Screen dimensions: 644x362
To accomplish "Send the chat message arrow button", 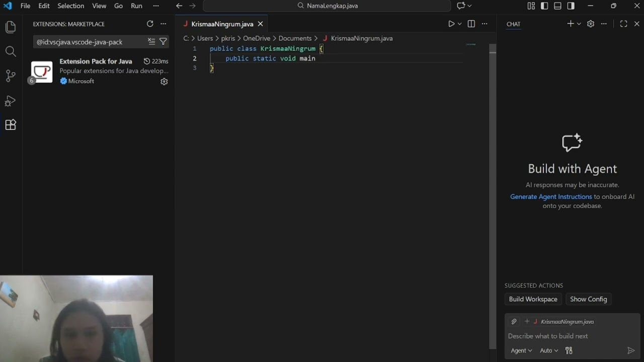I will click(631, 350).
